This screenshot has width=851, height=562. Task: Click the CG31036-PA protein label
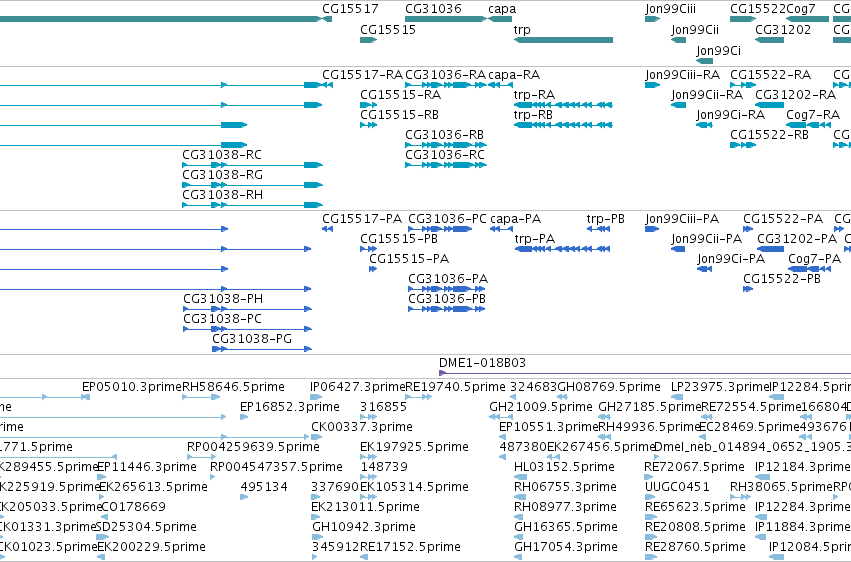pos(448,279)
